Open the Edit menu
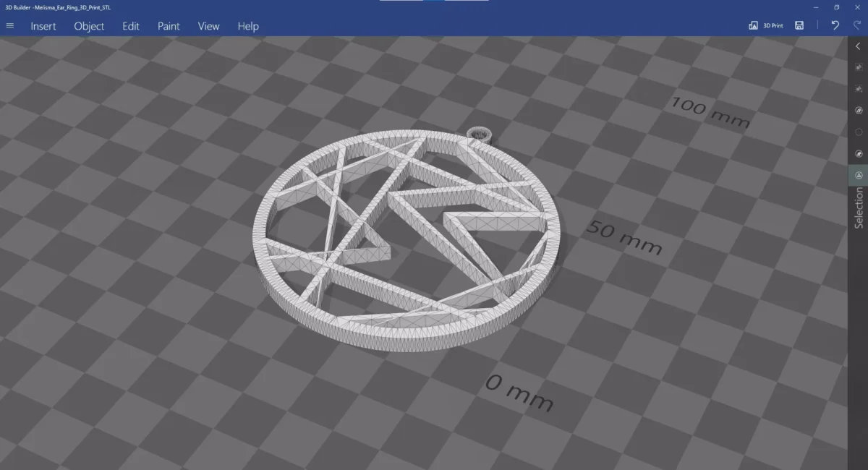868x470 pixels. click(x=131, y=26)
